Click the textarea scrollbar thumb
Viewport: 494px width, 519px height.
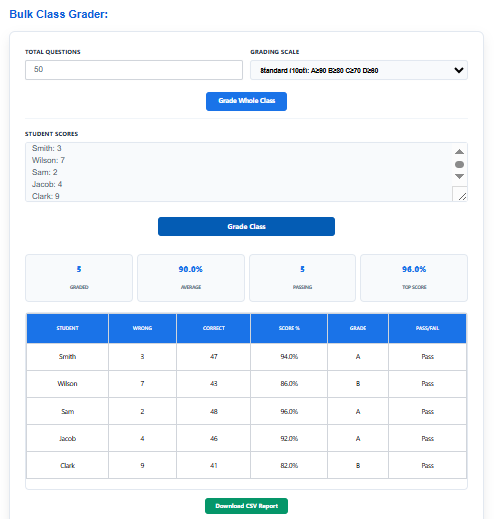pos(459,164)
